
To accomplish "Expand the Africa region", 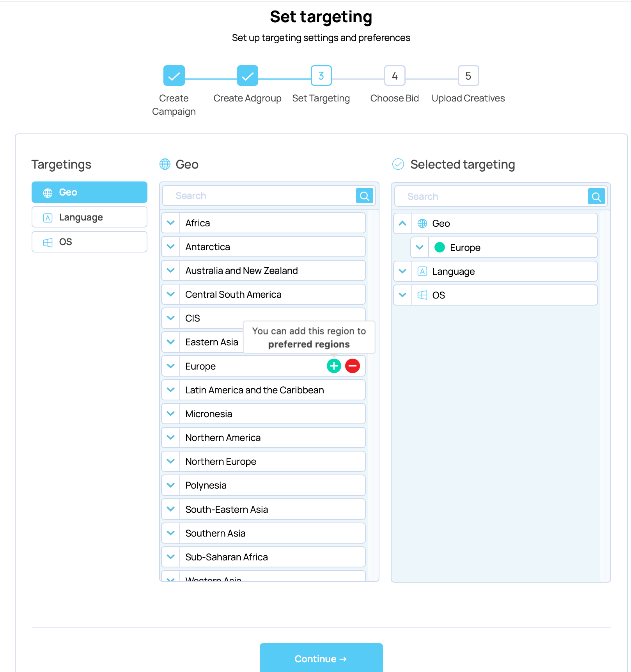I will (171, 223).
